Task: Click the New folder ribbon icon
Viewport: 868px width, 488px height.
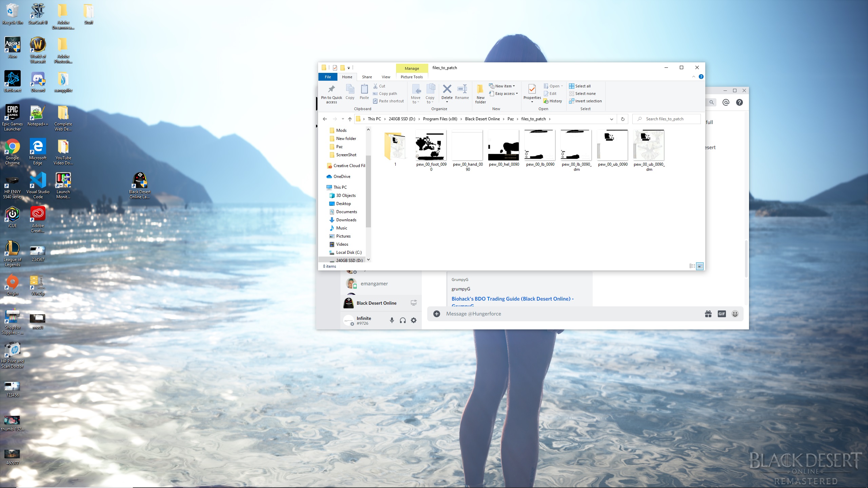Action: (480, 89)
